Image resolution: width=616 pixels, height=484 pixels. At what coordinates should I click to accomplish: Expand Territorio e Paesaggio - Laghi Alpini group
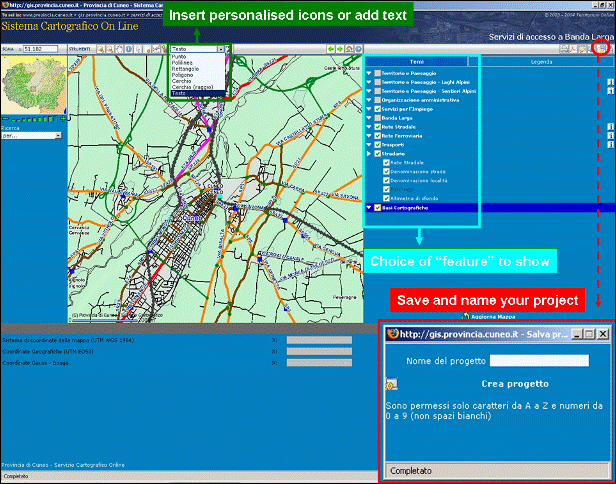pos(369,82)
